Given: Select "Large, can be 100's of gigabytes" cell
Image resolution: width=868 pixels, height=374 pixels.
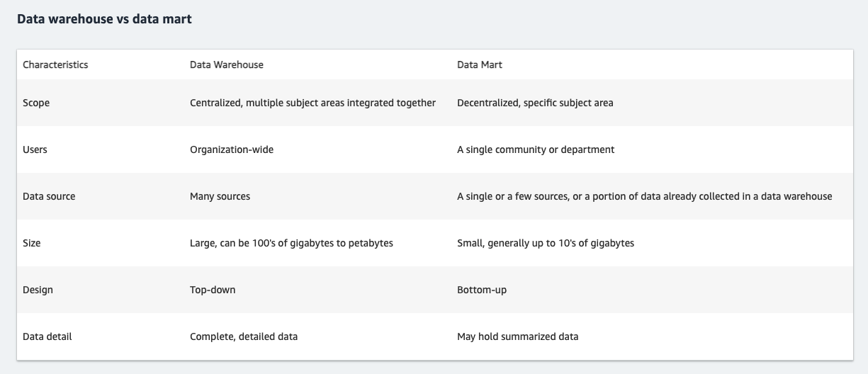Looking at the screenshot, I should (x=291, y=243).
